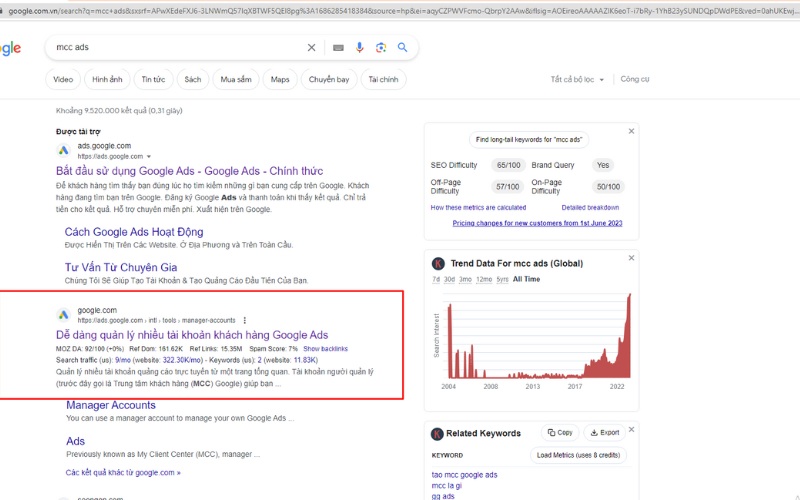Open Google Lens image search
This screenshot has height=500, width=800.
pos(381,47)
